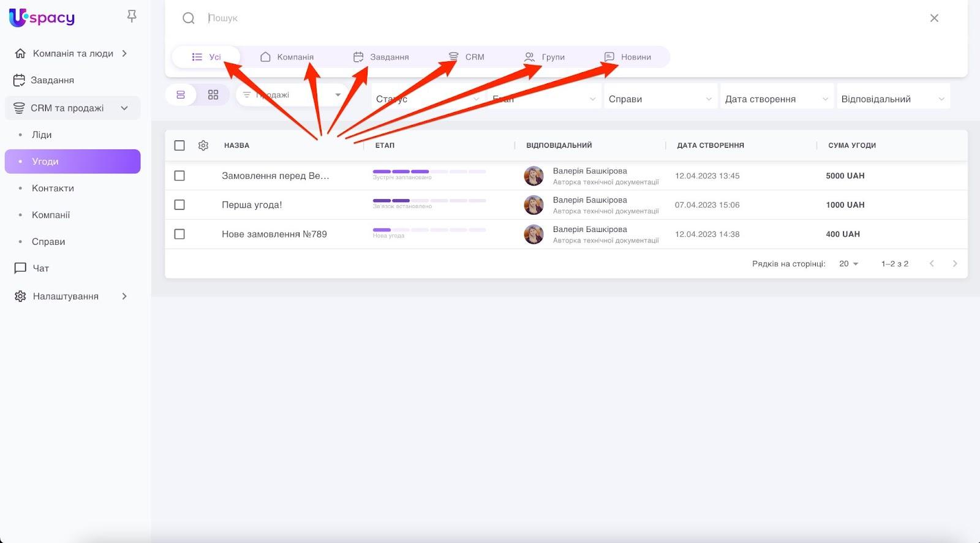Click stage progress bar for Нове замовлення №789
This screenshot has height=543, width=980.
pos(429,230)
